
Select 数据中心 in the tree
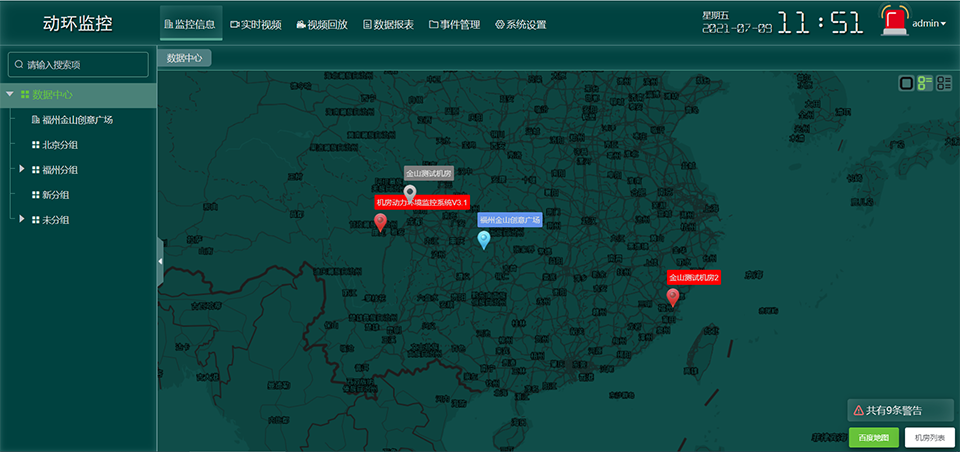click(x=53, y=95)
